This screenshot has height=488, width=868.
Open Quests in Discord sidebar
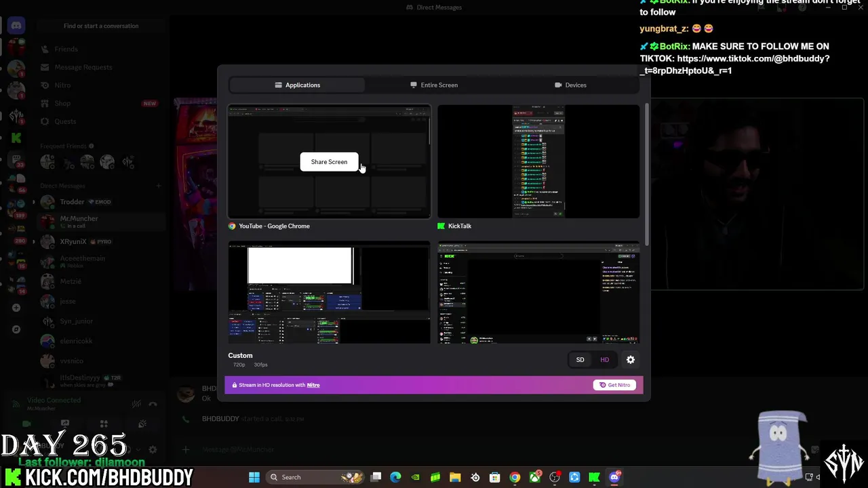pyautogui.click(x=102, y=121)
